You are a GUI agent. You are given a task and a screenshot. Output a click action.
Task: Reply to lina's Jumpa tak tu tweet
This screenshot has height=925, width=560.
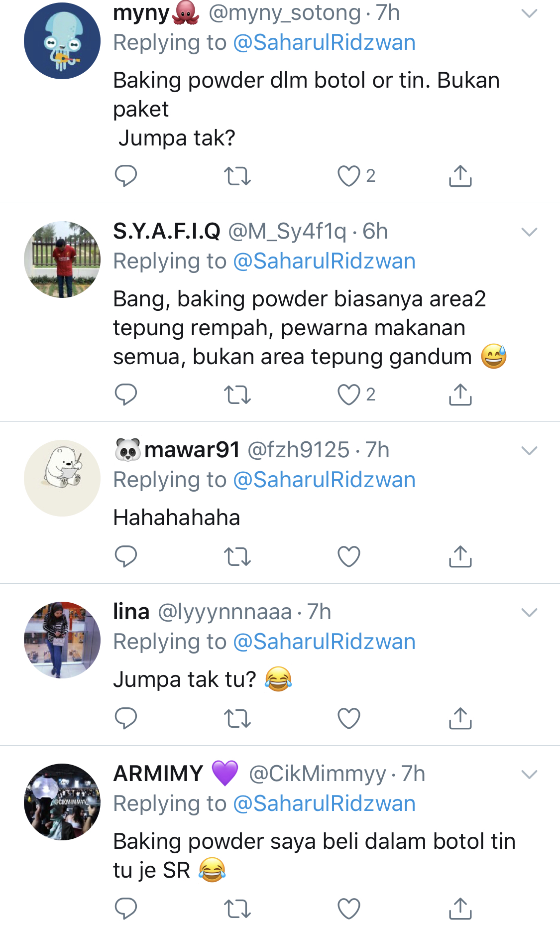pyautogui.click(x=126, y=718)
